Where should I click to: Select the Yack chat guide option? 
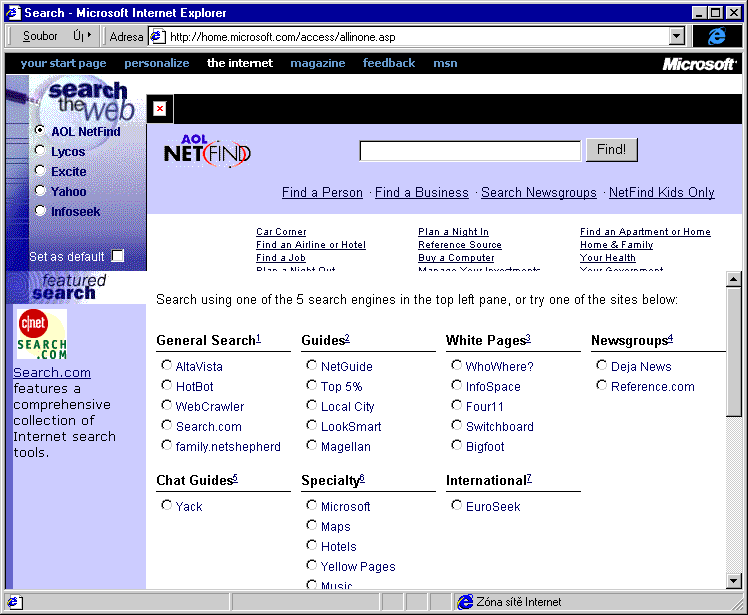pyautogui.click(x=166, y=505)
